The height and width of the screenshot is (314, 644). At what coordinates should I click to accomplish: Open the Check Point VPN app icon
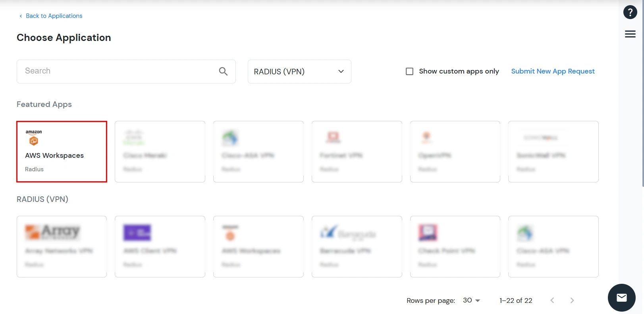pos(428,233)
